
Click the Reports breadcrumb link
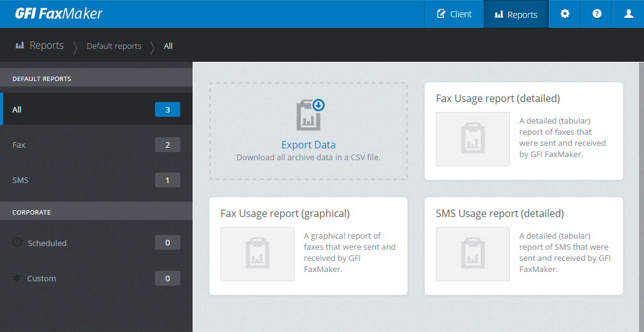[x=46, y=45]
